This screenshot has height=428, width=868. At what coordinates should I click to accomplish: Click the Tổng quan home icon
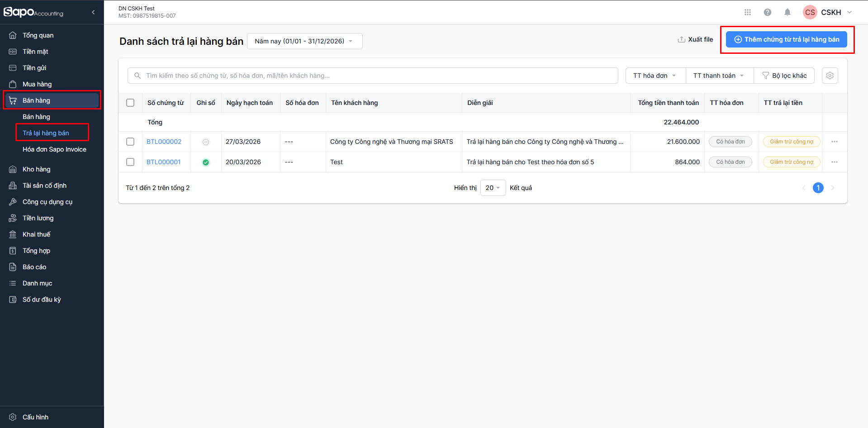[x=13, y=35]
